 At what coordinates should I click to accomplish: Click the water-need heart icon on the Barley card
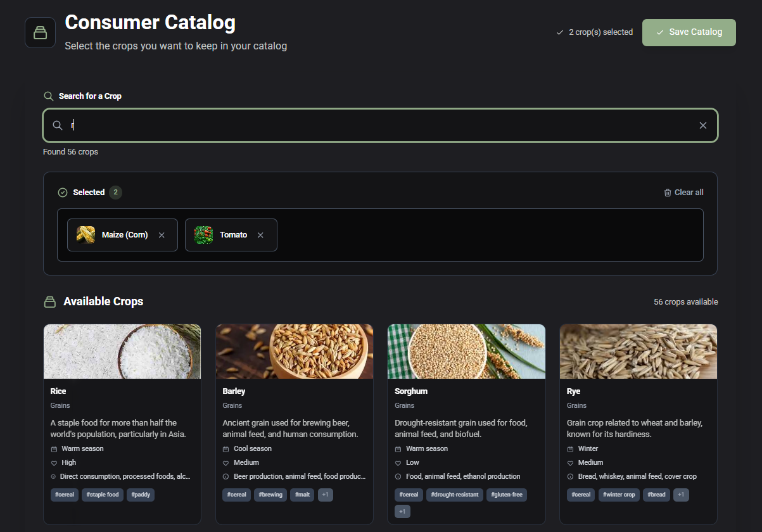(225, 462)
